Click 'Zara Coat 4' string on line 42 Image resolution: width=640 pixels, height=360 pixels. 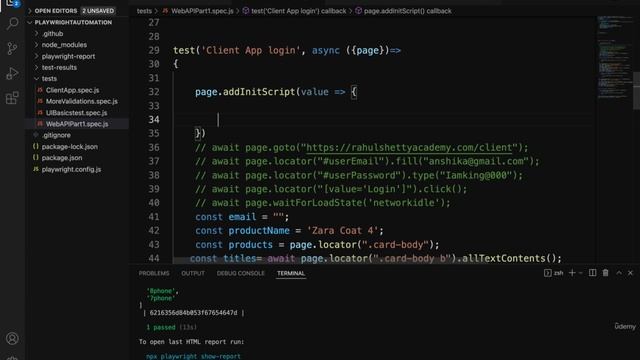[342, 231]
